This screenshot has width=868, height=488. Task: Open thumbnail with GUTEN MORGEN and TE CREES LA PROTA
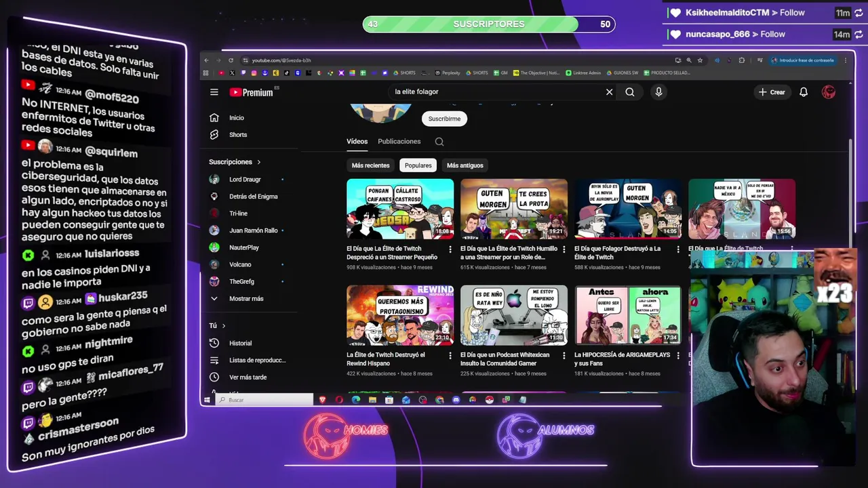point(514,209)
